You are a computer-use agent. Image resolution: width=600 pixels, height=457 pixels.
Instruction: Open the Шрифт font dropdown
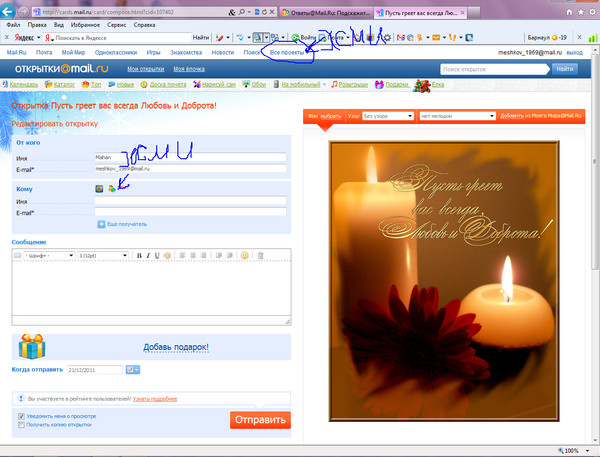click(x=49, y=255)
